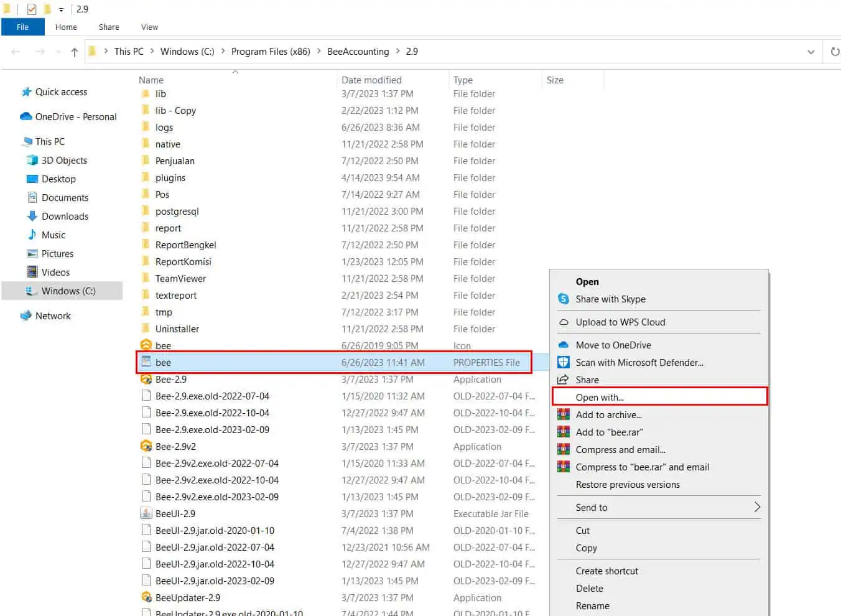Viewport: 841px width, 616px height.
Task: Choose Open in the context menu
Action: point(587,281)
